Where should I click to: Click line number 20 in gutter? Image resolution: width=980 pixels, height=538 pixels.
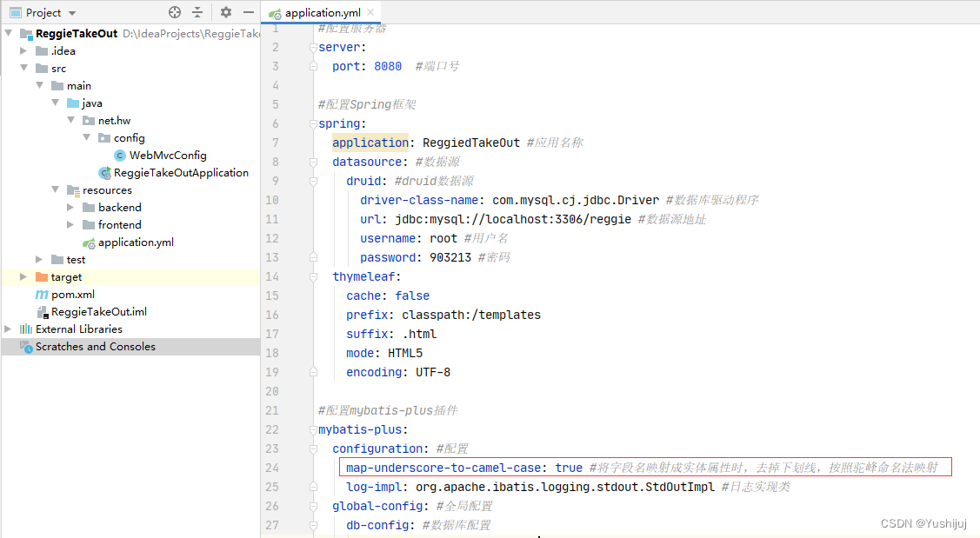click(272, 391)
